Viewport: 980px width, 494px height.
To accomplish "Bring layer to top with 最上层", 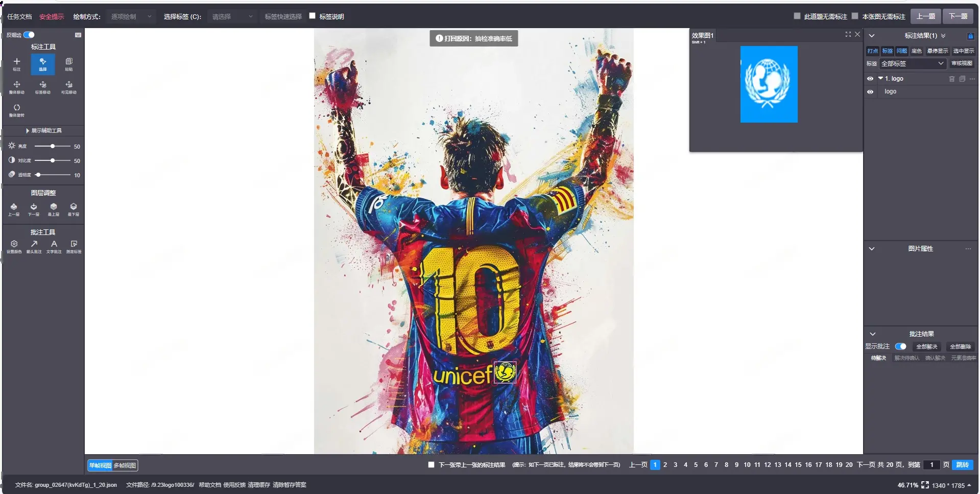I will tap(54, 209).
